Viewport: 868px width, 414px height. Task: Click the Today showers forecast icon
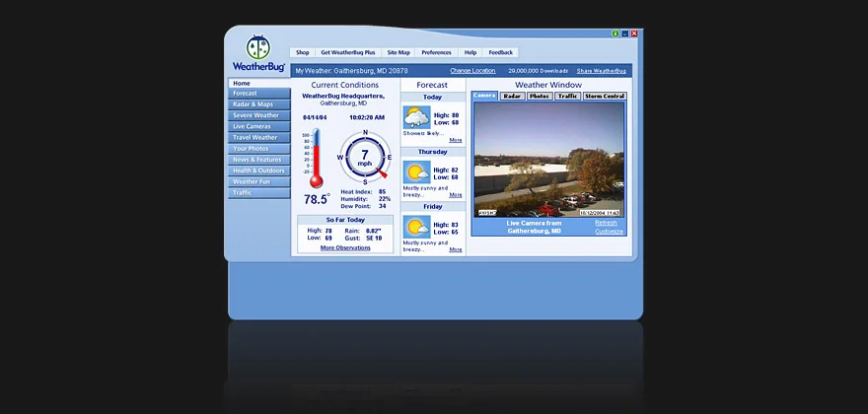[x=416, y=117]
